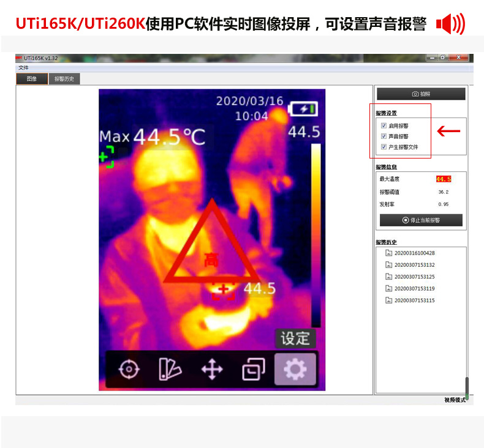Open the overlapping windows image-mode icon
This screenshot has width=484, height=448.
pyautogui.click(x=254, y=369)
